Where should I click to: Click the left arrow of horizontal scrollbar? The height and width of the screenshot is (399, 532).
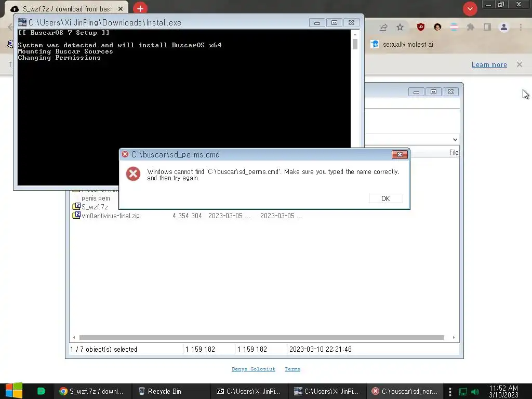point(74,337)
